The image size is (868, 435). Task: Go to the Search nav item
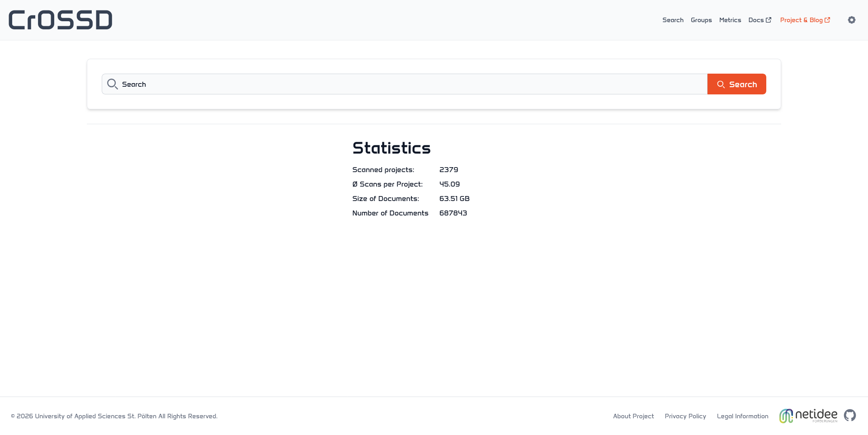[x=673, y=20]
